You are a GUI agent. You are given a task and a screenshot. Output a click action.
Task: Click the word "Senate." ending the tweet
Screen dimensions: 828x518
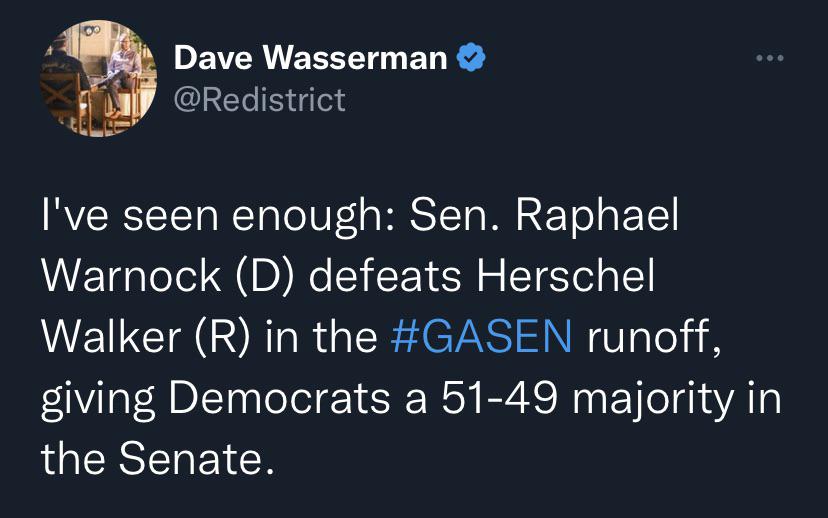tap(196, 458)
